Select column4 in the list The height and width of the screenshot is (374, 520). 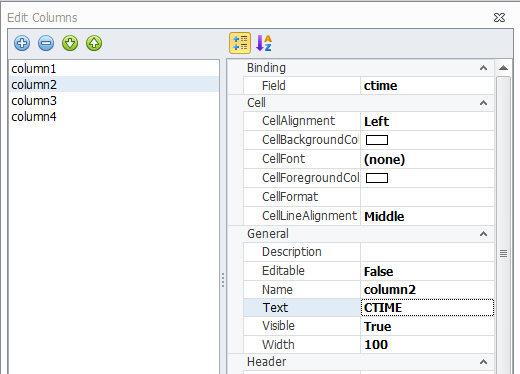point(114,116)
